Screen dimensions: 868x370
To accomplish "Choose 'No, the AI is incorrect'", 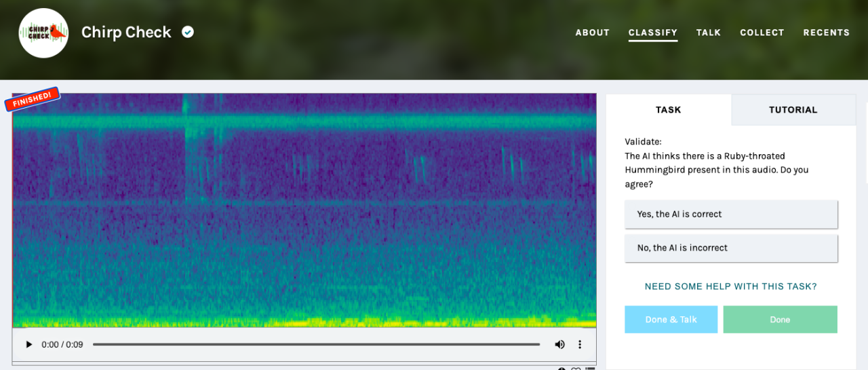I will coord(732,248).
